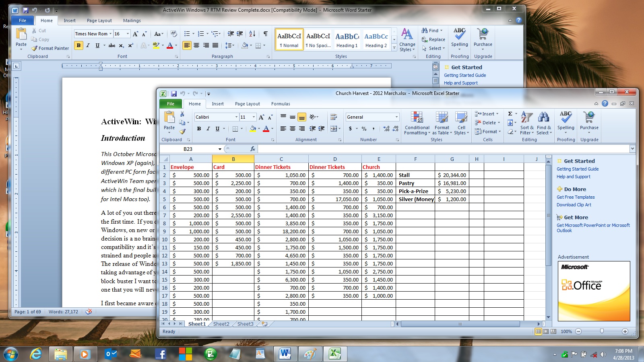Click Excel's Wrap Text icon
Image resolution: width=644 pixels, height=362 pixels.
click(334, 117)
